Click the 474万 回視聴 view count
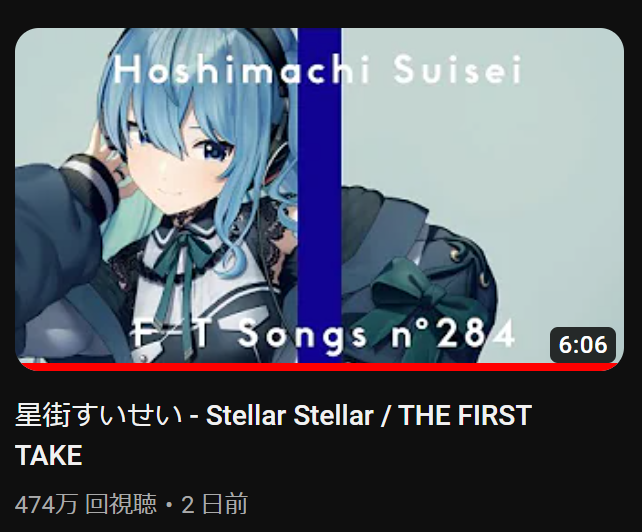The image size is (642, 532). click(86, 504)
